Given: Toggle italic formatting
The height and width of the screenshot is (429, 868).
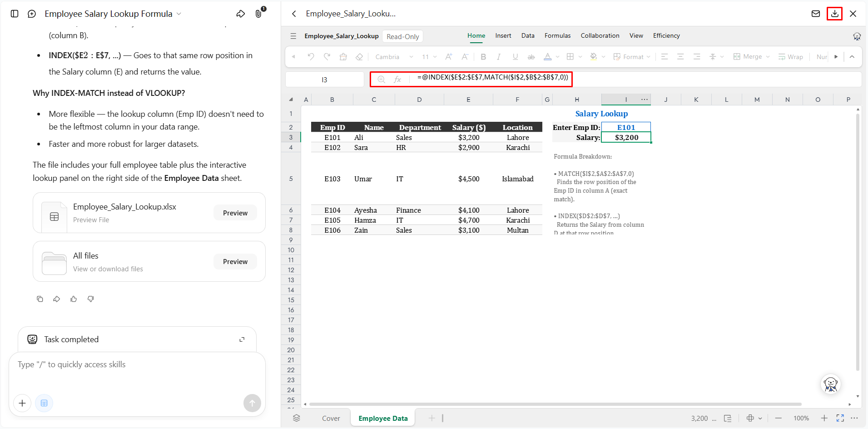Looking at the screenshot, I should pos(499,57).
